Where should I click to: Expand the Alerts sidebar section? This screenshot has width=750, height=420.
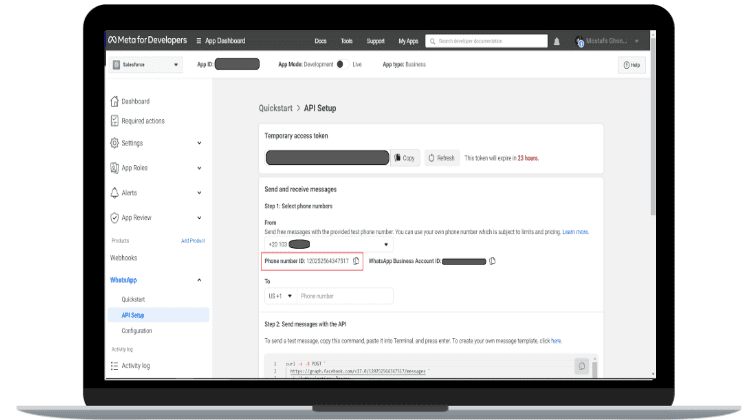[x=199, y=193]
